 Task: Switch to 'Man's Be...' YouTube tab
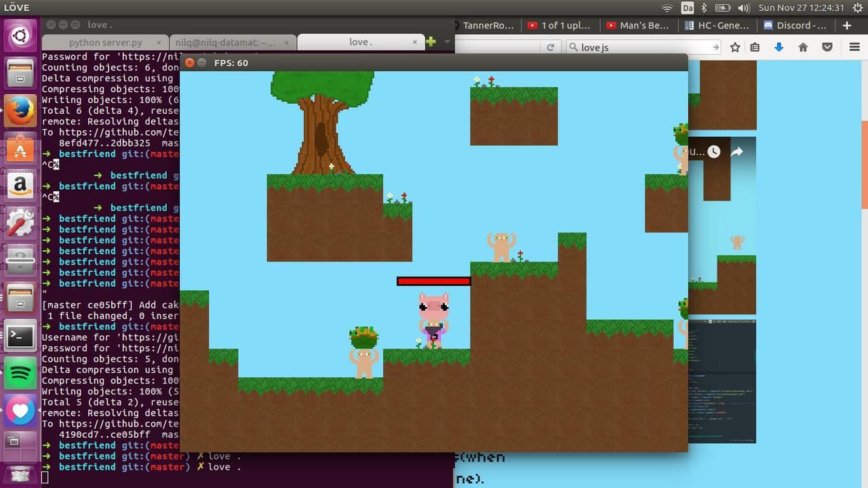click(x=639, y=26)
